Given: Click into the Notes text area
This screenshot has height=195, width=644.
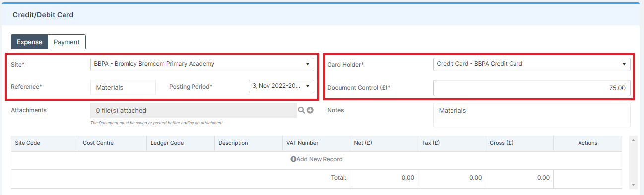Looking at the screenshot, I should tap(532, 115).
